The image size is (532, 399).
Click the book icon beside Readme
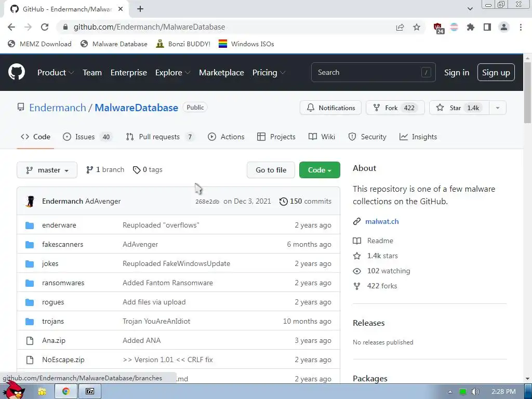pyautogui.click(x=357, y=241)
